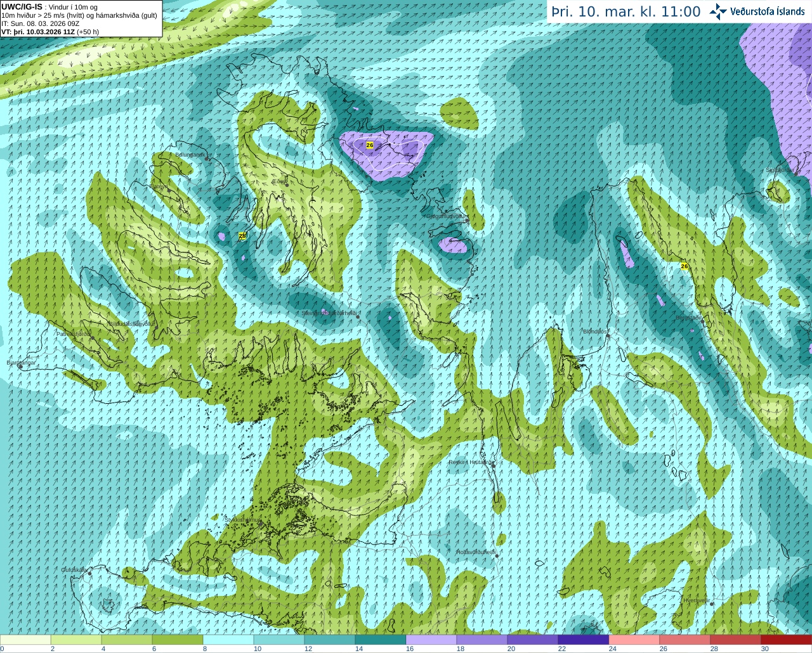Select the 4–6 m/s legend color
Viewport: 812px width, 653px height.
coord(127,640)
